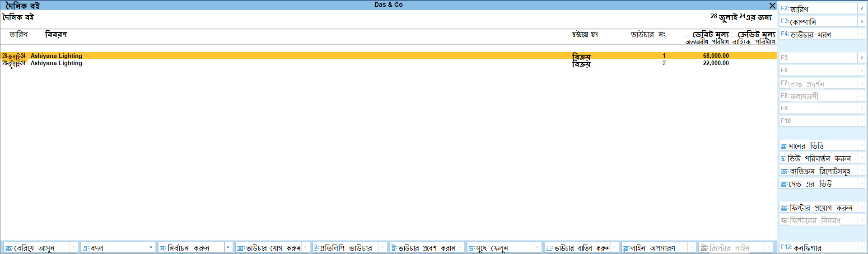Open F12 কনফিগার configure button
The image size is (868, 254).
pos(818,247)
